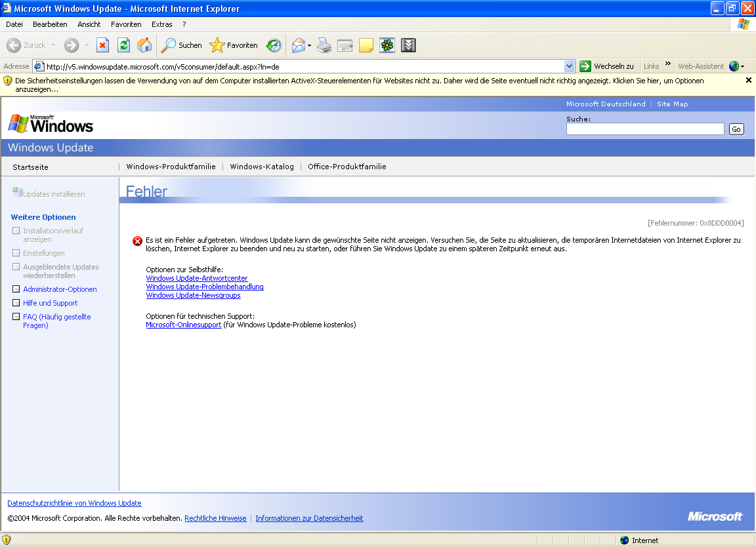Click the ActiveX security information bar text
The width and height of the screenshot is (756, 547).
359,85
